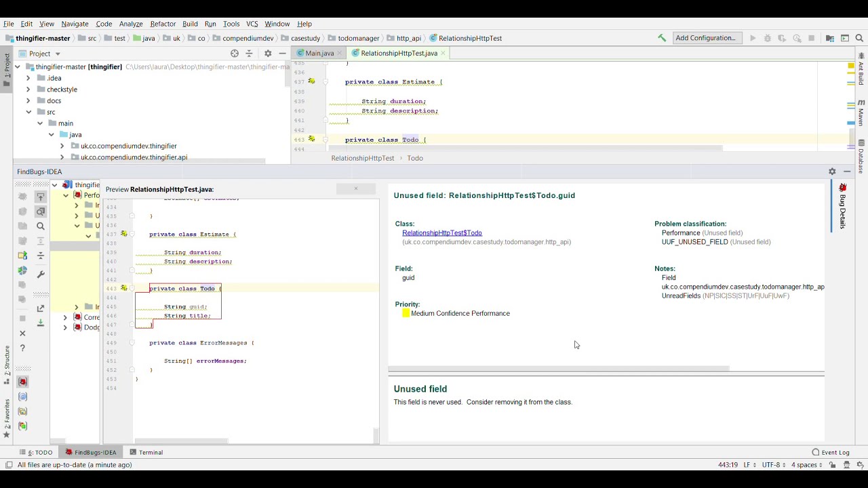Screen dimensions: 868x488
Task: Click FindBugs gutter bug icon on line 443 in editor
Action: pyautogui.click(x=311, y=139)
